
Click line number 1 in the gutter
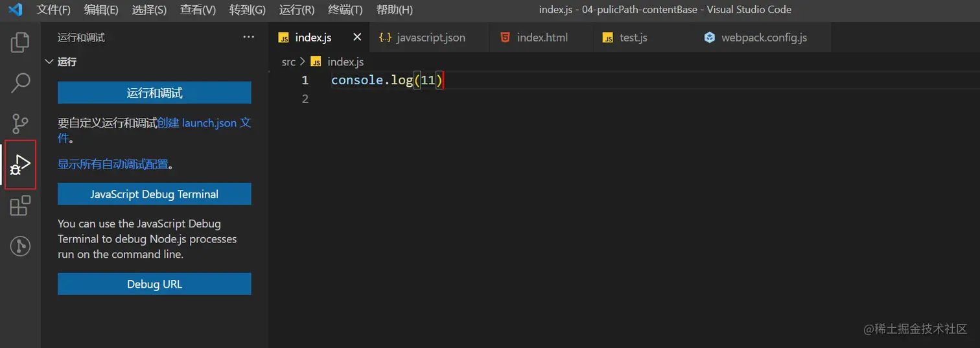click(x=305, y=80)
